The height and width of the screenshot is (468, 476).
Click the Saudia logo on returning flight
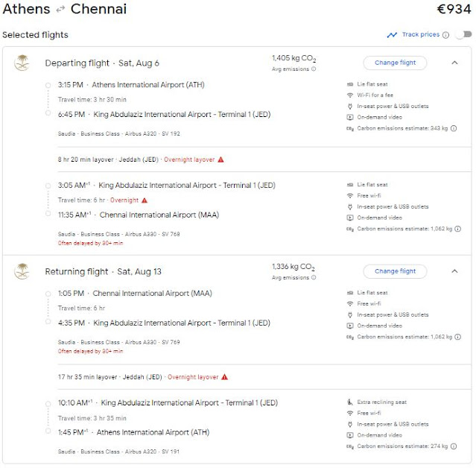(21, 271)
